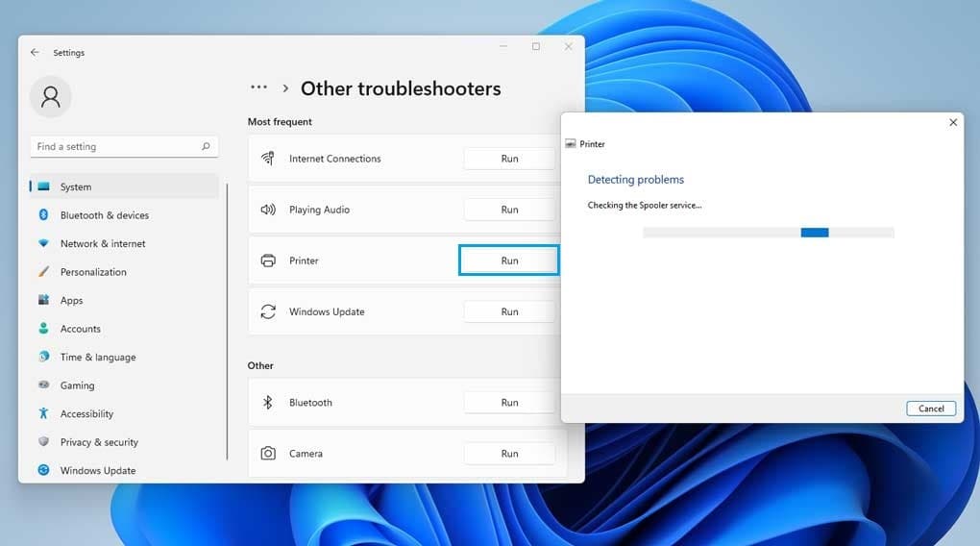Screen dimensions: 980x546
Task: Click the Time & language globe icon
Action: [x=44, y=357]
